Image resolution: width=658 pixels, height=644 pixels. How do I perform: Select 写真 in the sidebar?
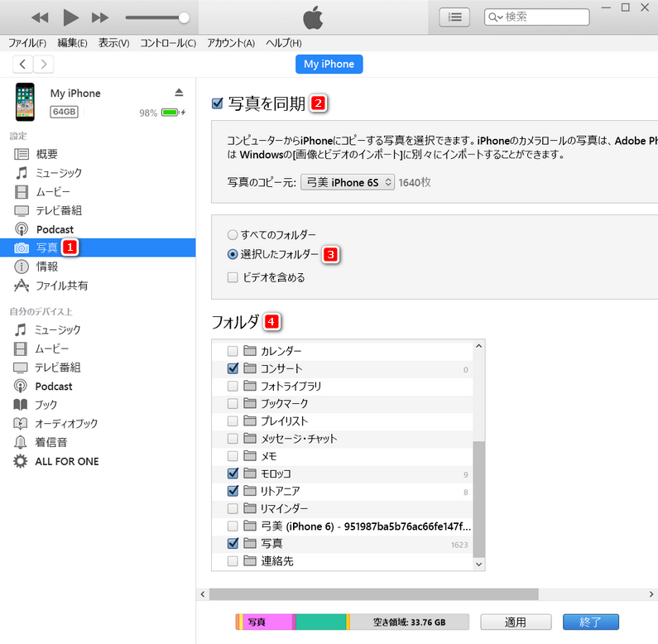tap(98, 248)
